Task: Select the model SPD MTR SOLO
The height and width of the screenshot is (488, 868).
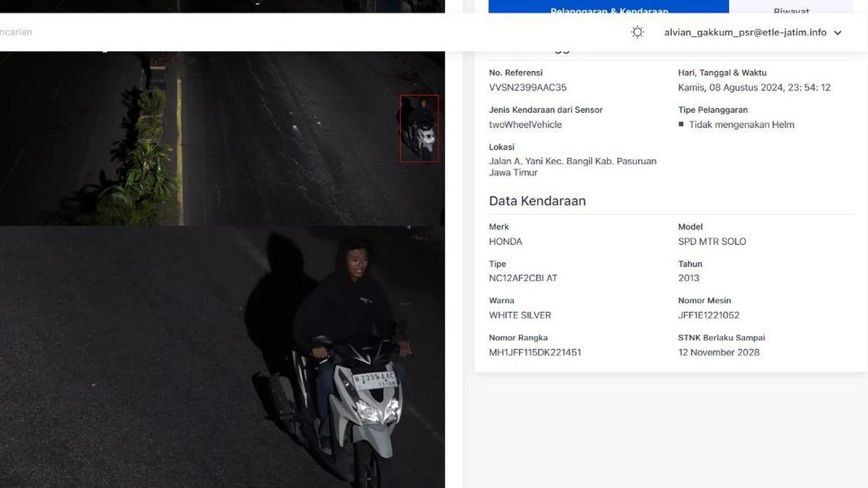Action: coord(712,241)
